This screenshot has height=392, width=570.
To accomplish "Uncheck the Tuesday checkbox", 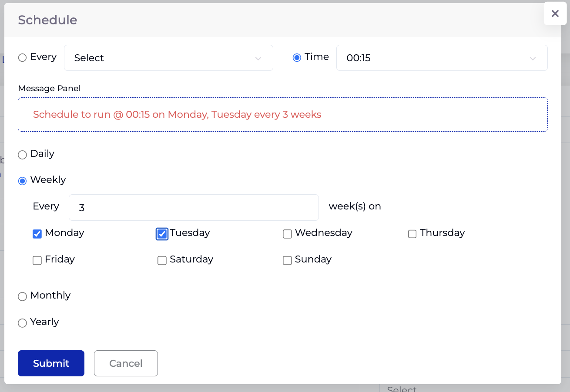I will 162,234.
